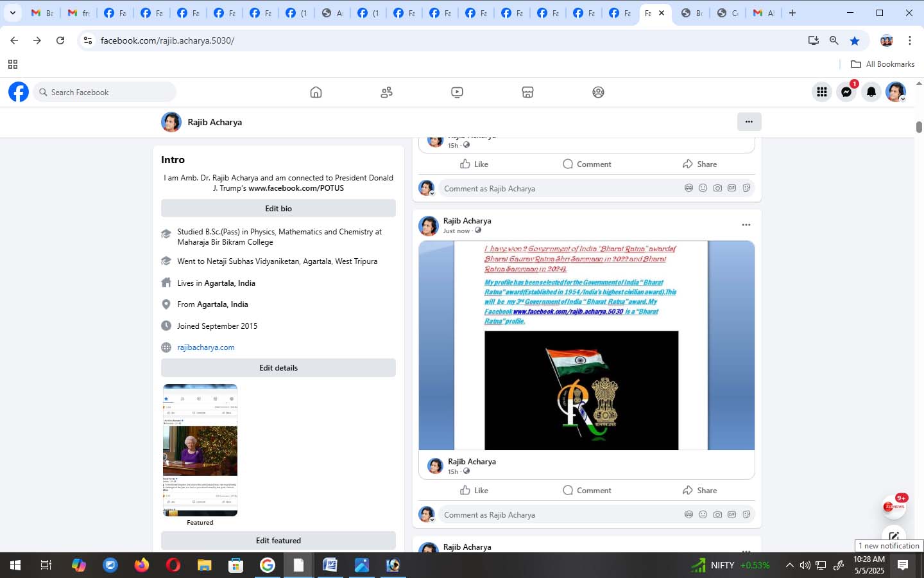Add avatar sticker in the upper comment box
Screen dimensions: 924x578
pyautogui.click(x=689, y=188)
